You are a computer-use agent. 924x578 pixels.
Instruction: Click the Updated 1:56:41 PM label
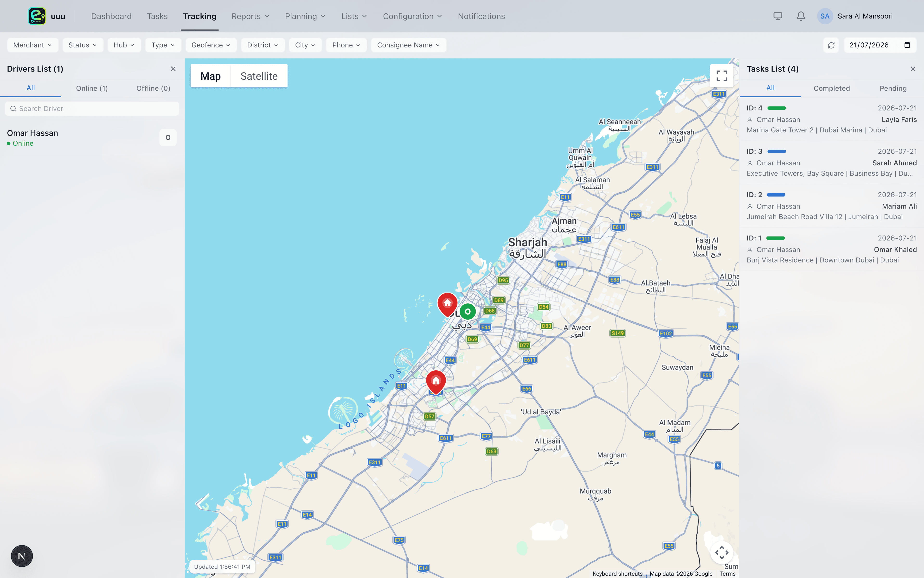click(x=222, y=566)
